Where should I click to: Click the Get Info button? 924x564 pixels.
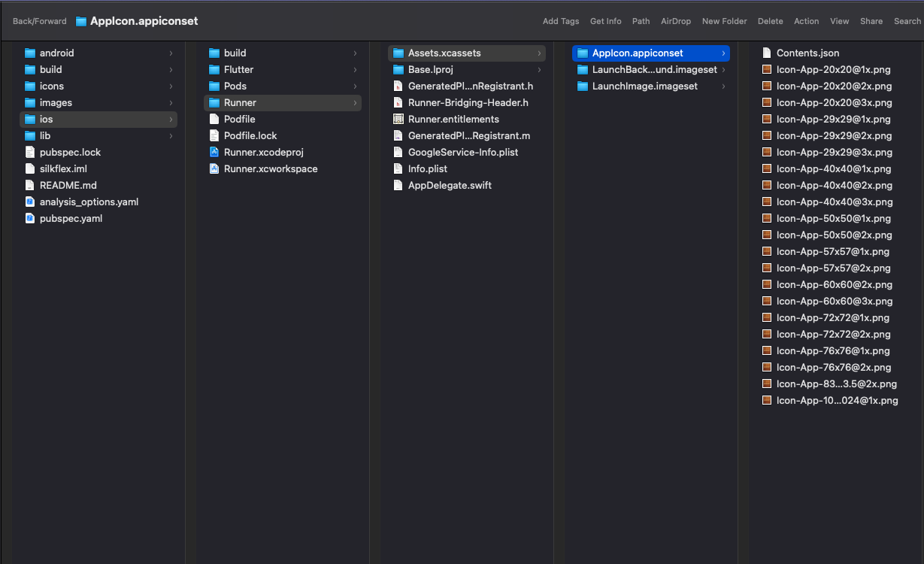(606, 21)
